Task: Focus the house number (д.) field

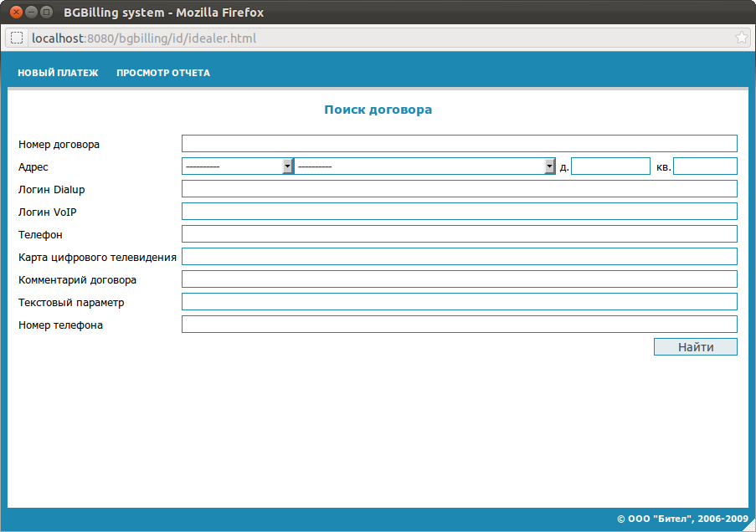Action: (610, 166)
